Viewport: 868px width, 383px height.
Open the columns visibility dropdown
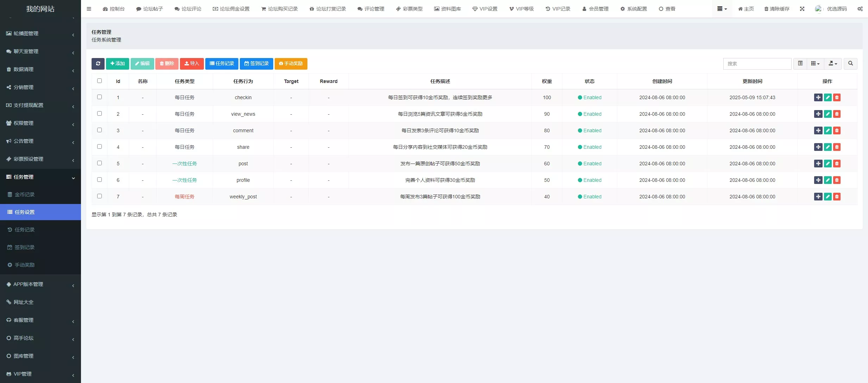click(815, 64)
